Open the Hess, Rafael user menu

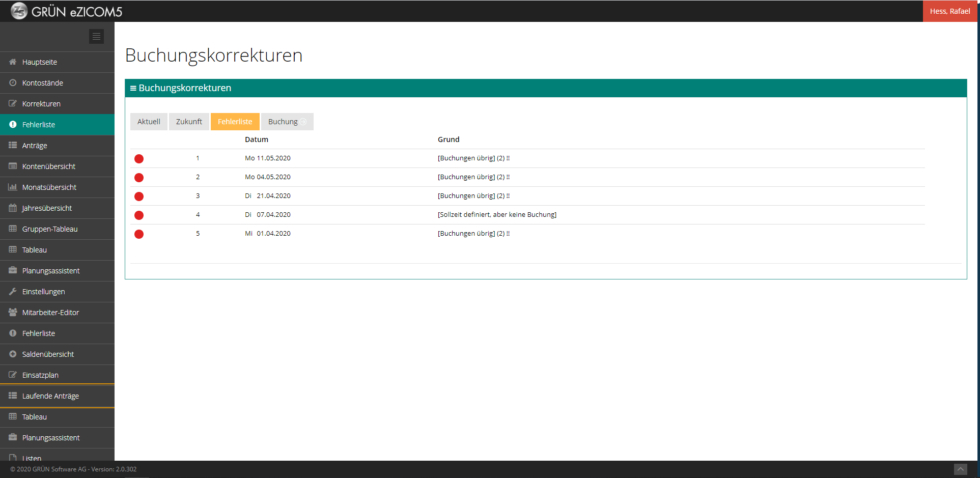click(950, 11)
